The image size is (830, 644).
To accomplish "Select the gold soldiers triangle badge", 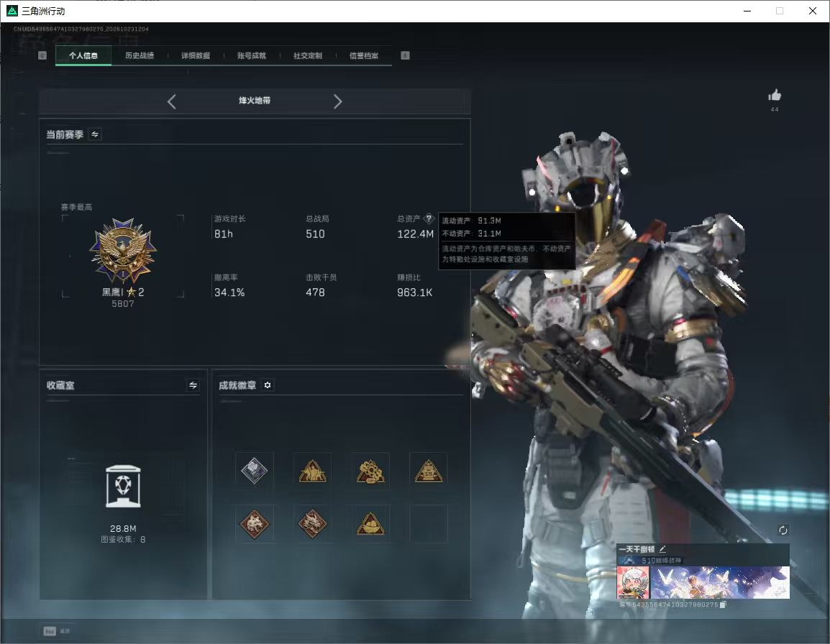I will click(313, 471).
